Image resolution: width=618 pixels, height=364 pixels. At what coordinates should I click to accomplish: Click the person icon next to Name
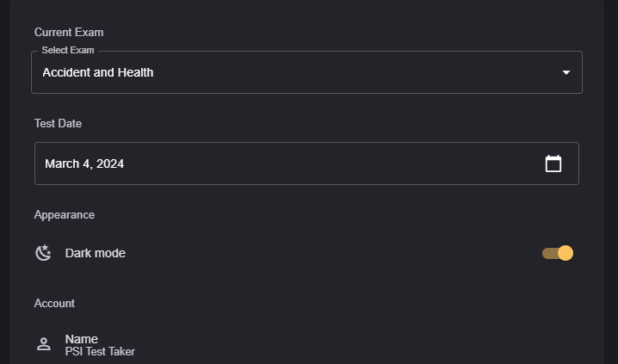click(x=43, y=344)
